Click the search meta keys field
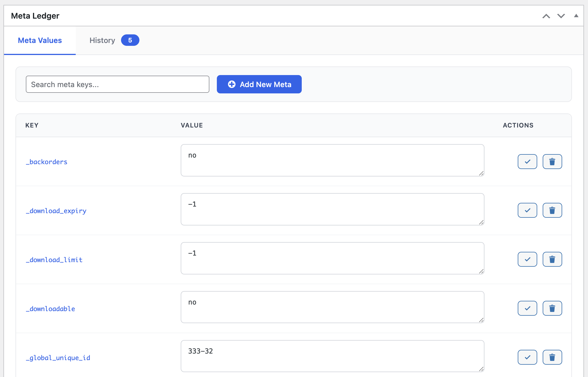The height and width of the screenshot is (377, 588). pos(117,84)
